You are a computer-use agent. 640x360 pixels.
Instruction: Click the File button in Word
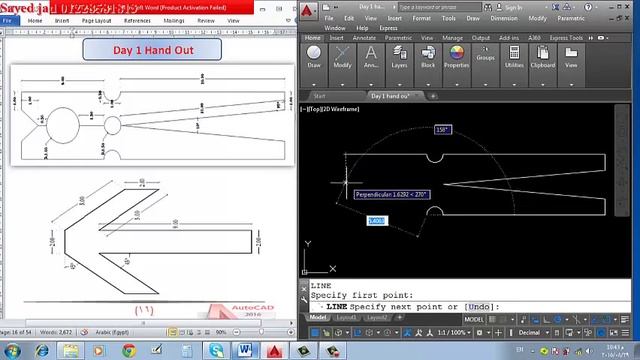click(x=8, y=20)
